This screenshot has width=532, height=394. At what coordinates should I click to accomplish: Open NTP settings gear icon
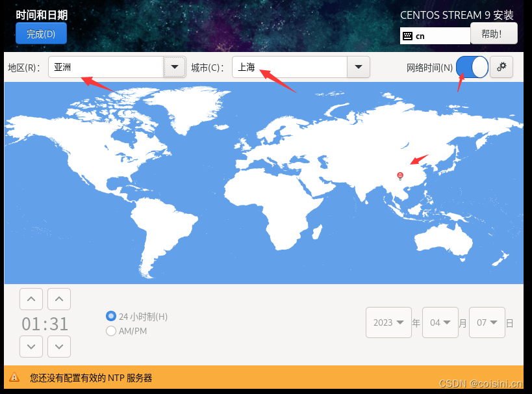(501, 67)
